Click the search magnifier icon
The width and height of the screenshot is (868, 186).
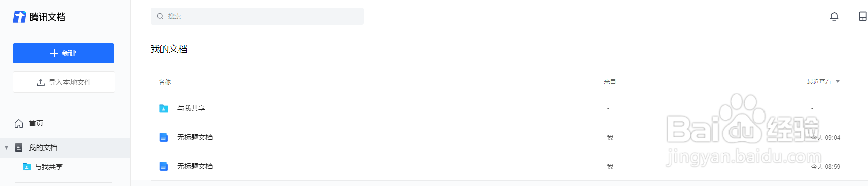[160, 16]
